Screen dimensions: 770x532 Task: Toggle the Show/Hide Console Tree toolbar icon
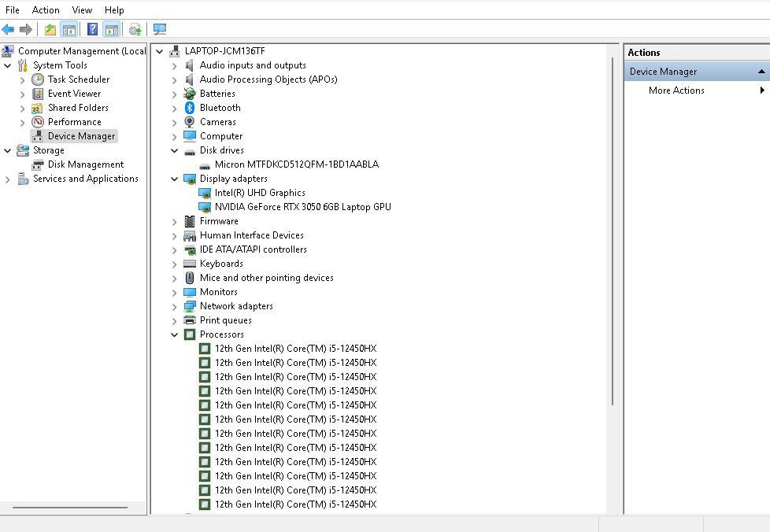point(69,29)
